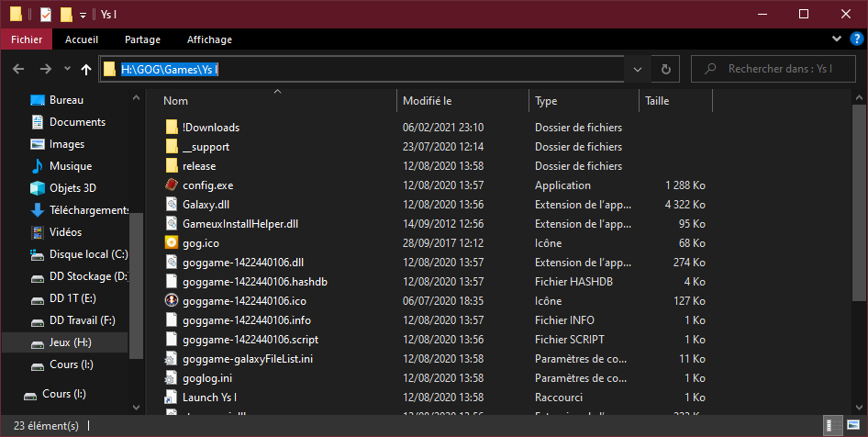
Task: Open the Help question mark icon
Action: (x=856, y=39)
